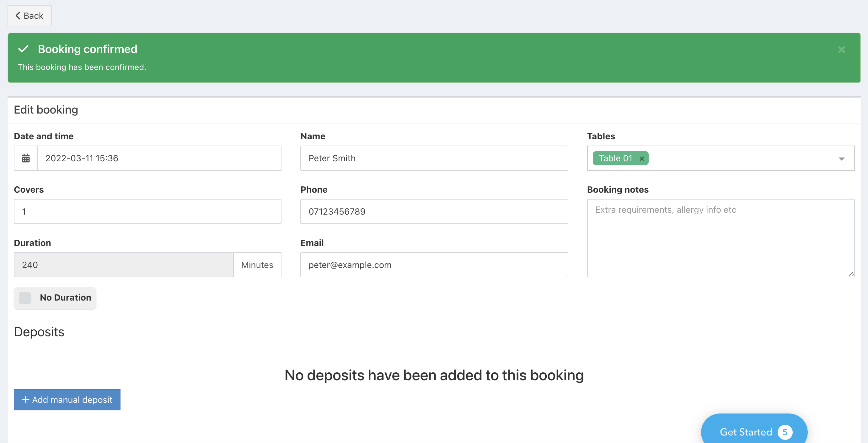Expand the Tables dropdown arrow
The height and width of the screenshot is (443, 868).
tap(841, 159)
